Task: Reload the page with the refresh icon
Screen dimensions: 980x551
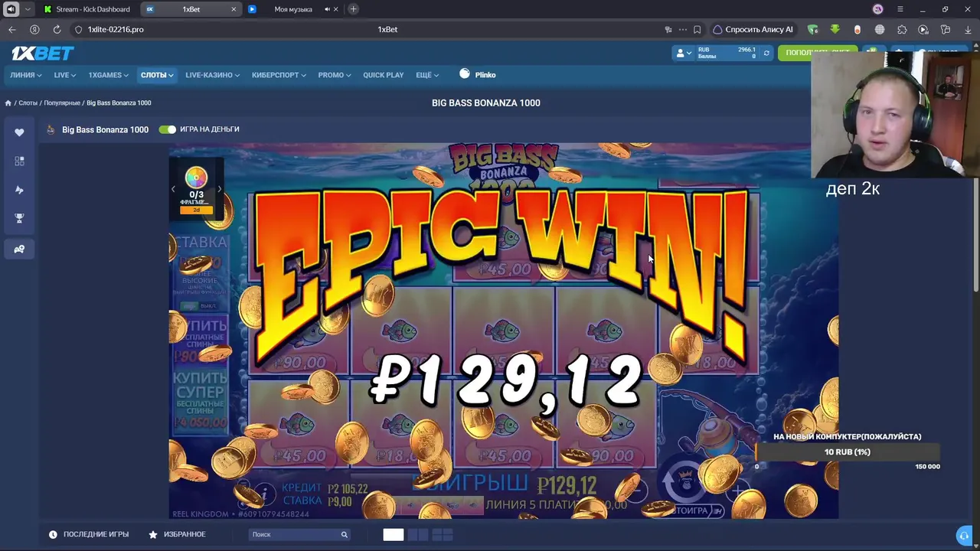Action: point(57,29)
